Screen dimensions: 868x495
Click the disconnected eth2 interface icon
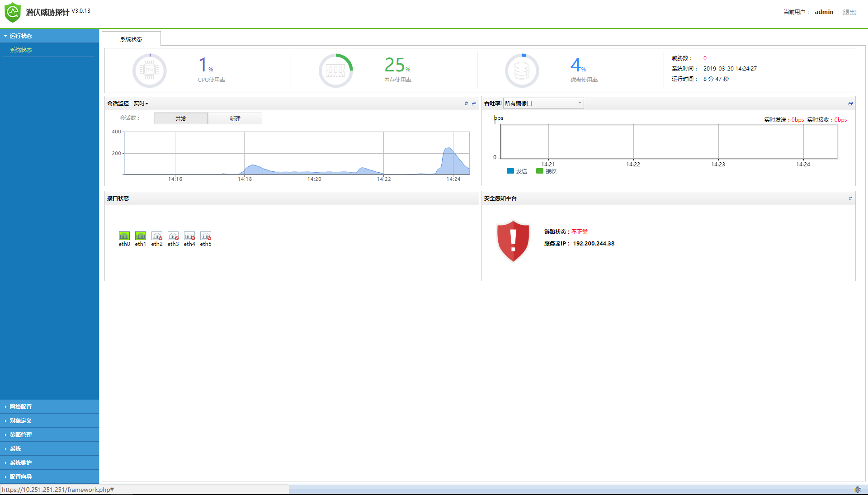click(156, 236)
